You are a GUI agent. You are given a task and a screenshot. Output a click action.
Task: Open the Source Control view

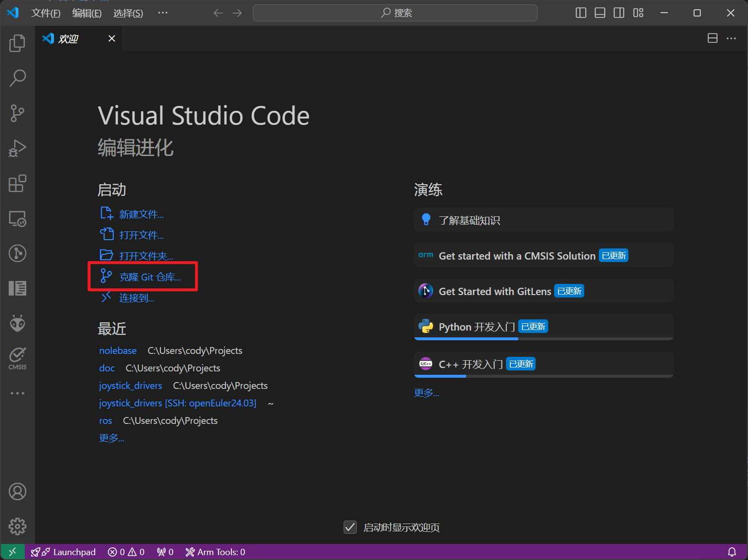(17, 113)
